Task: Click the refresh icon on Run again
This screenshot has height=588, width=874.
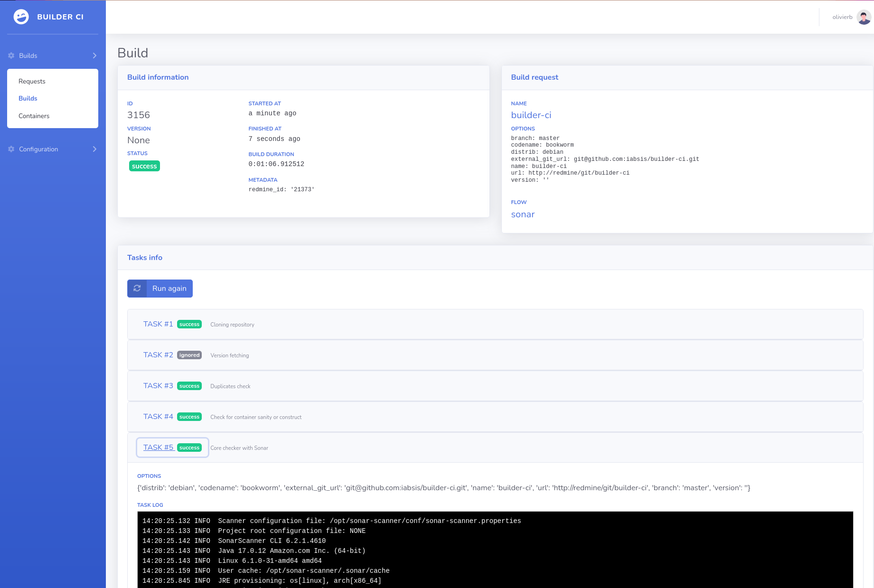Action: click(x=137, y=289)
